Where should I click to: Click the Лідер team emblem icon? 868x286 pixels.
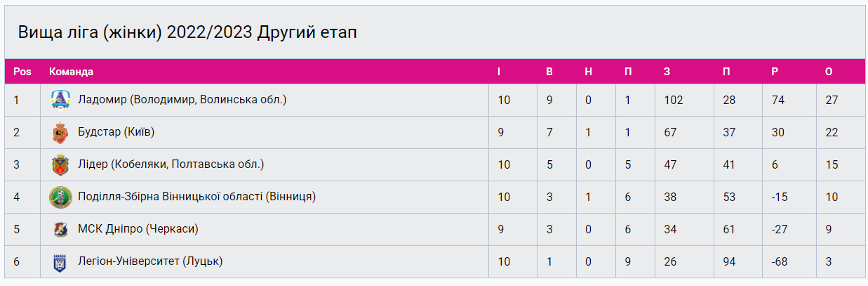(60, 164)
